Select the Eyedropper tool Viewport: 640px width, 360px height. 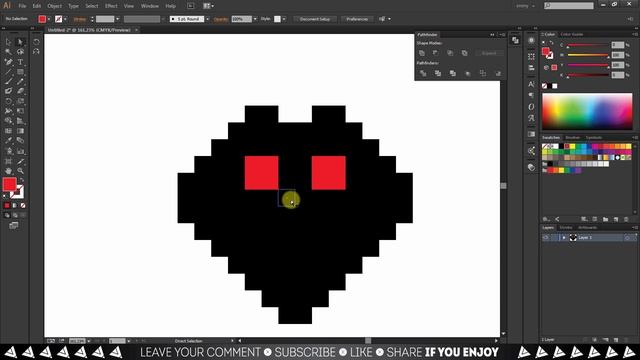(8, 141)
